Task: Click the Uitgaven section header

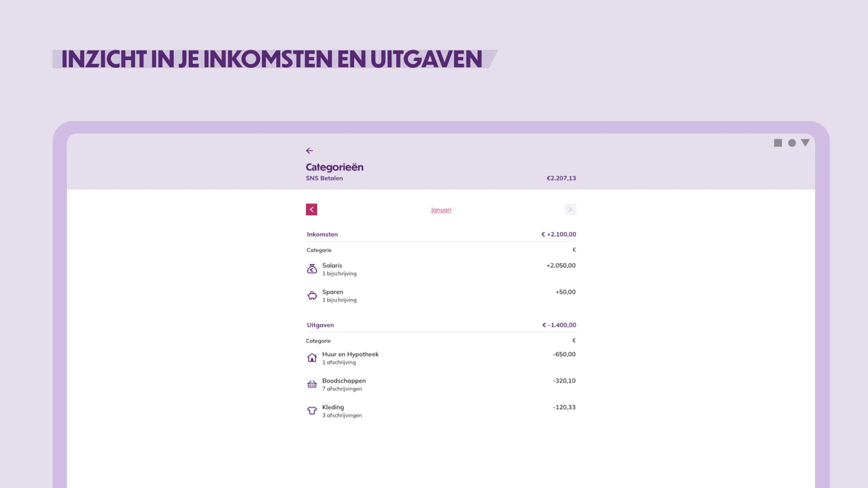Action: [321, 325]
